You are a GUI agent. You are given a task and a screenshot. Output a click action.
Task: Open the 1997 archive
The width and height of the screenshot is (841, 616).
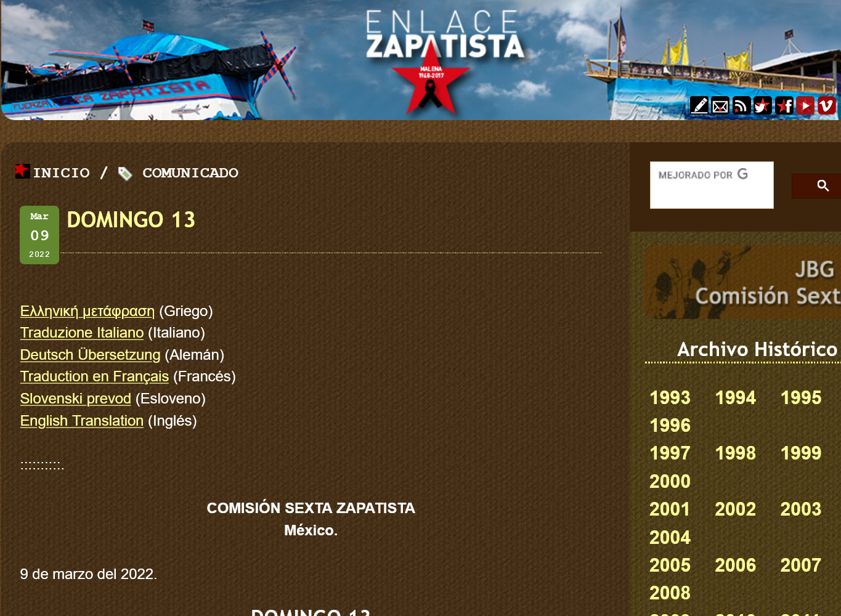pyautogui.click(x=670, y=453)
